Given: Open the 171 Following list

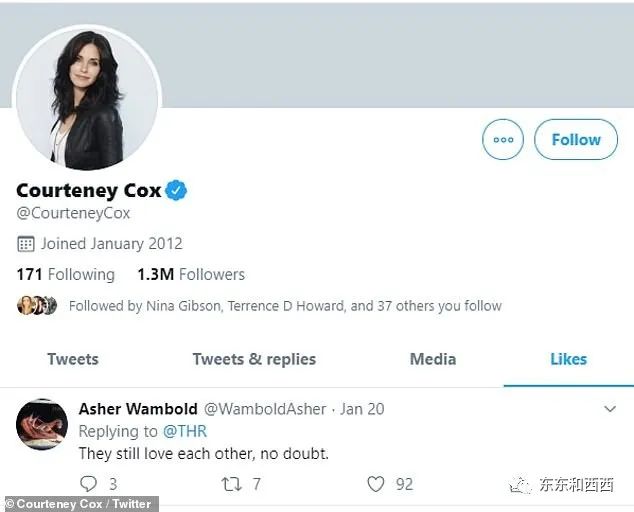Looking at the screenshot, I should coord(66,274).
